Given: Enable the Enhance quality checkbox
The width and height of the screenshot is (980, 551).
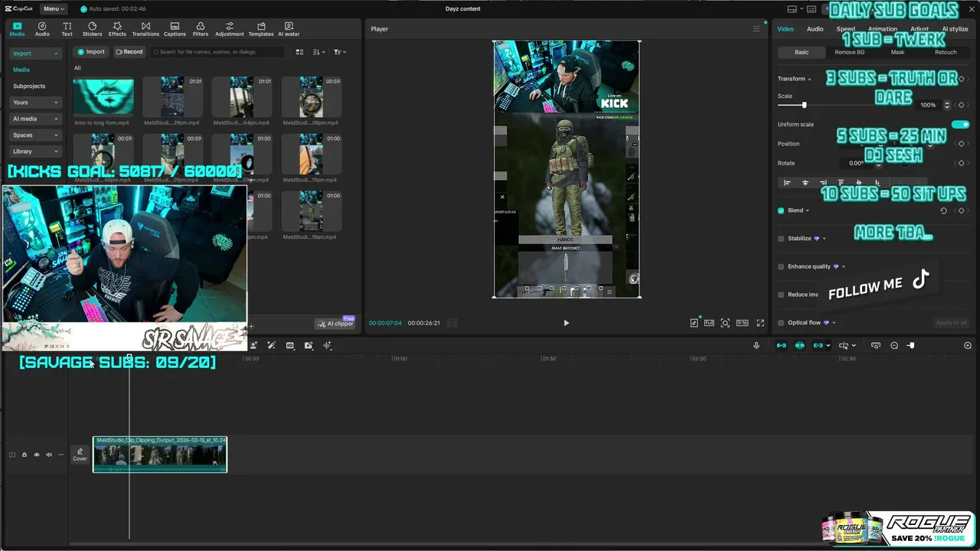Looking at the screenshot, I should click(781, 266).
